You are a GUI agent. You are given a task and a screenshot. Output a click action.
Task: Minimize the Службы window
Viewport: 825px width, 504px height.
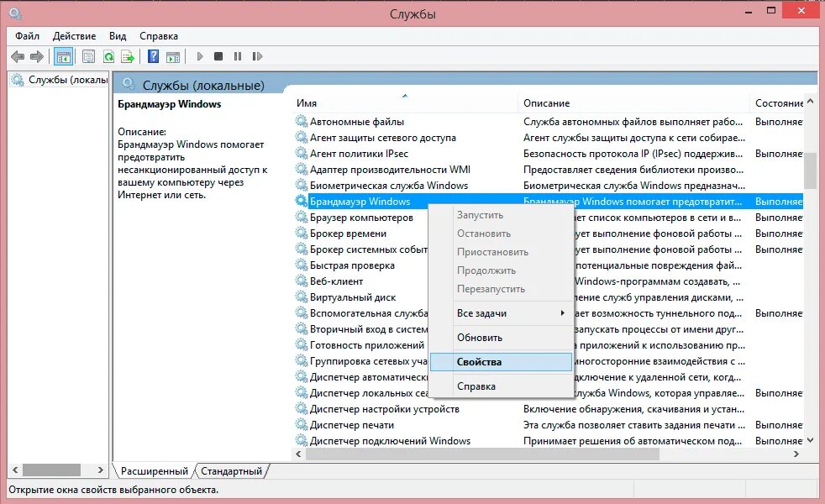point(749,11)
